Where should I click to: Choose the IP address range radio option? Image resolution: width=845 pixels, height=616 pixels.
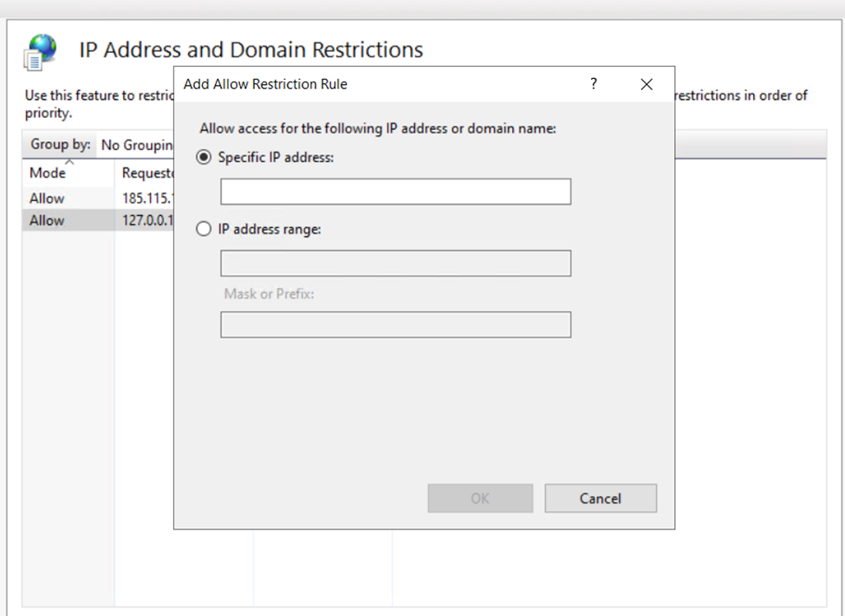point(205,230)
